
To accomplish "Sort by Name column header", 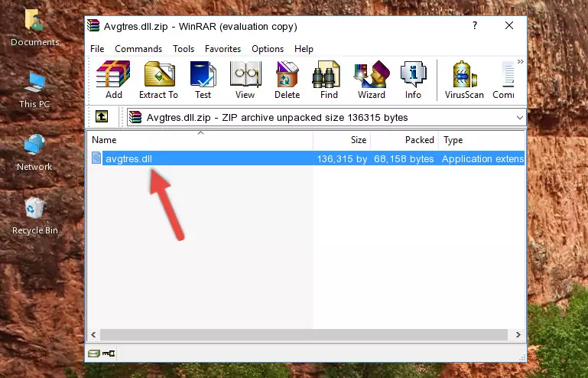I will [x=200, y=140].
